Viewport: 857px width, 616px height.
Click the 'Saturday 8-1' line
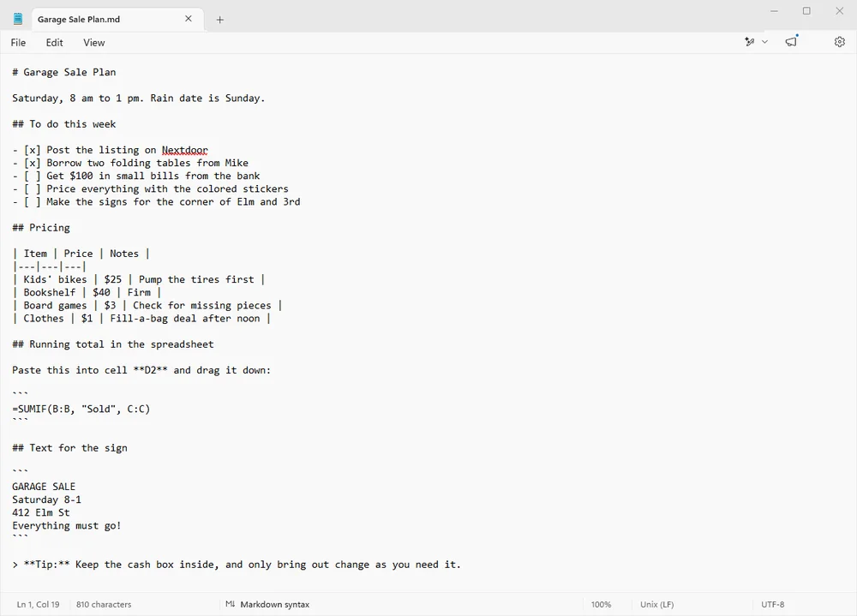[x=46, y=499]
